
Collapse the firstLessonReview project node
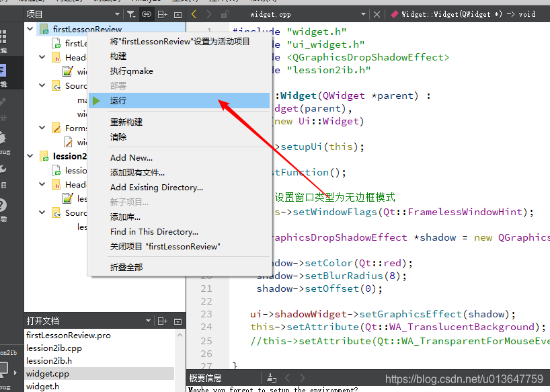coord(30,29)
